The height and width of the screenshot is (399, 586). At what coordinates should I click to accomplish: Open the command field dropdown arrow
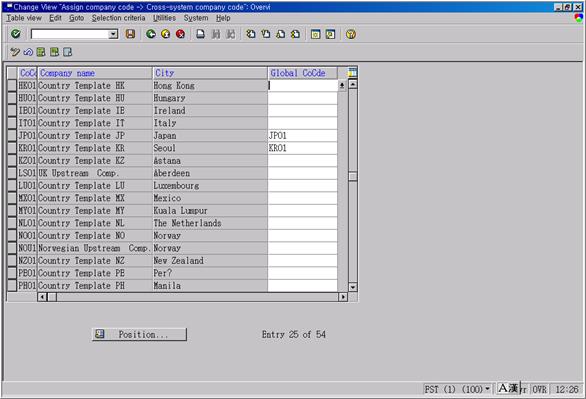tap(113, 34)
